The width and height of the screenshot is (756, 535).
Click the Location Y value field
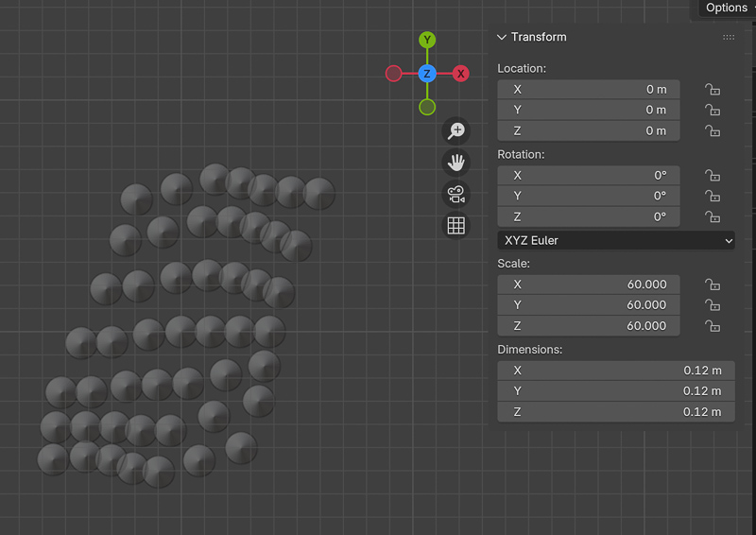[588, 111]
